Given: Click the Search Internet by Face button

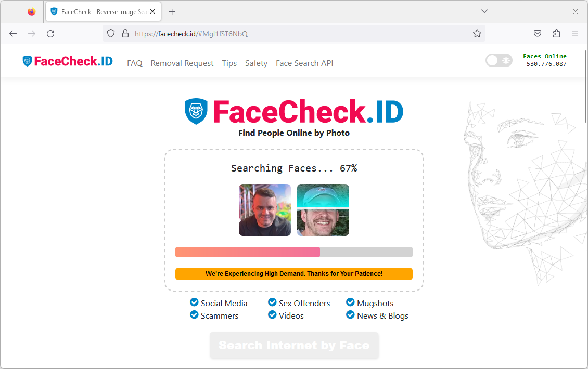Looking at the screenshot, I should pyautogui.click(x=294, y=345).
